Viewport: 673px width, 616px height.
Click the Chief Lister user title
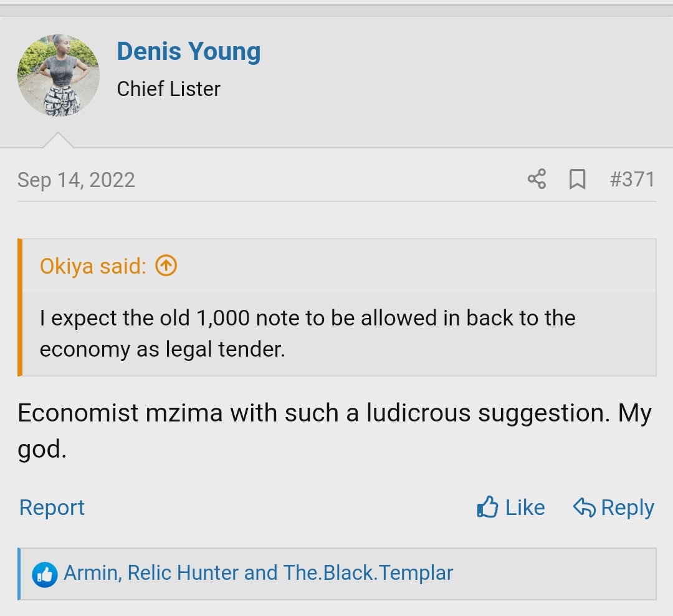pos(168,89)
